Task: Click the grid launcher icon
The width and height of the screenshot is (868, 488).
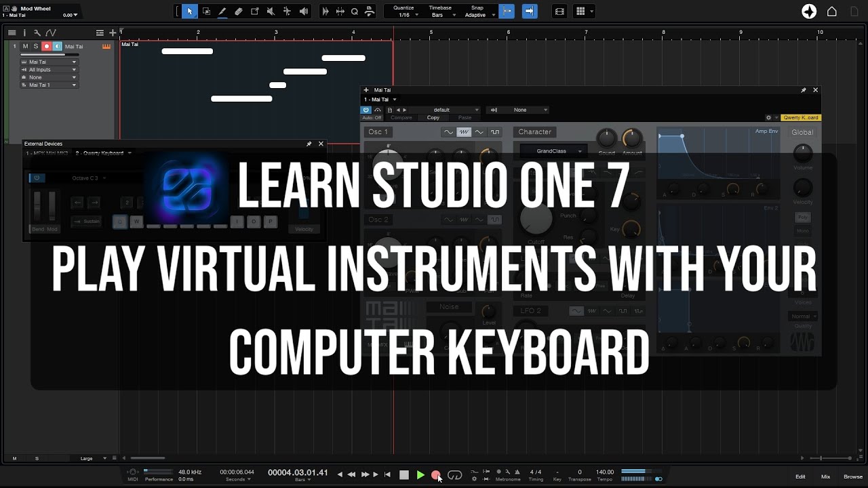Action: click(x=580, y=11)
